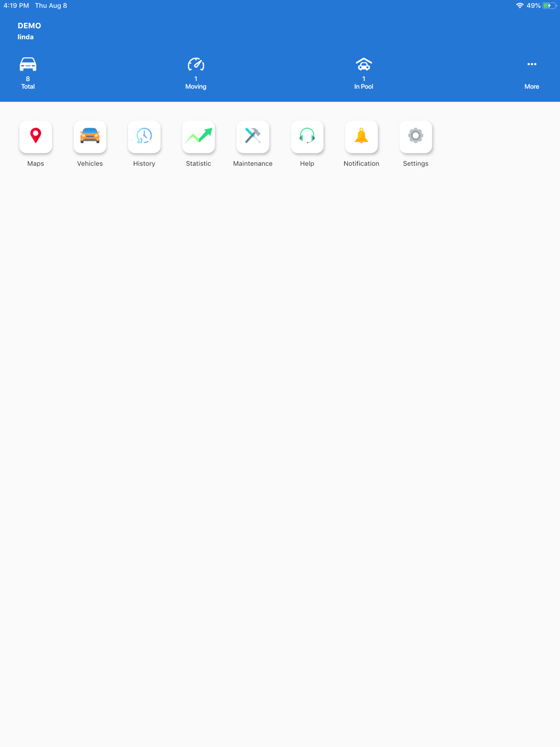Select the "In Pool" label
The height and width of the screenshot is (747, 560).
coord(363,87)
